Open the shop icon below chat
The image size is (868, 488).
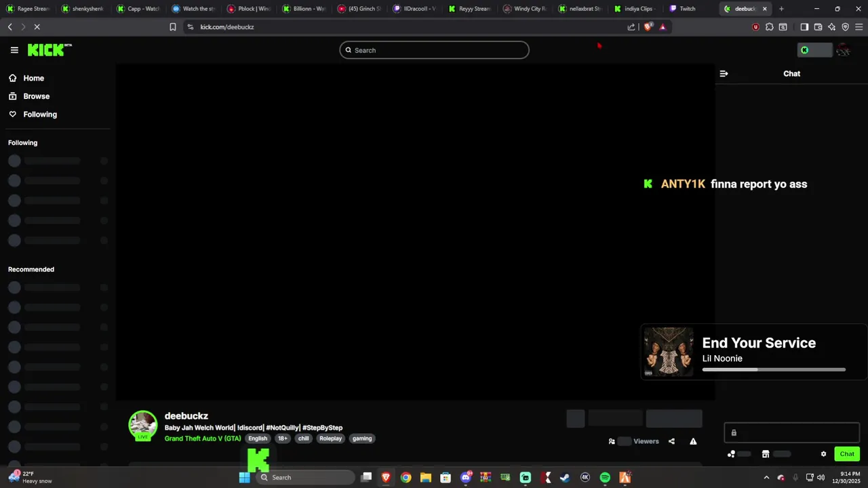pyautogui.click(x=766, y=454)
